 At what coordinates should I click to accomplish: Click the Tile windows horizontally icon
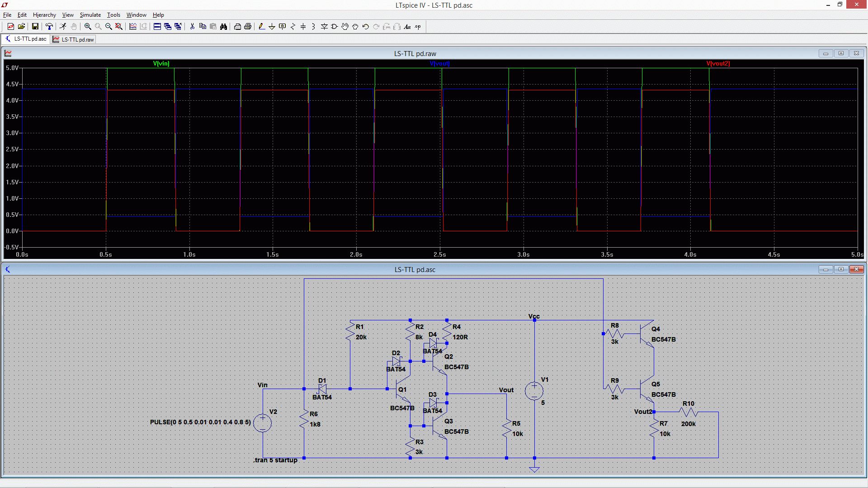pos(157,27)
